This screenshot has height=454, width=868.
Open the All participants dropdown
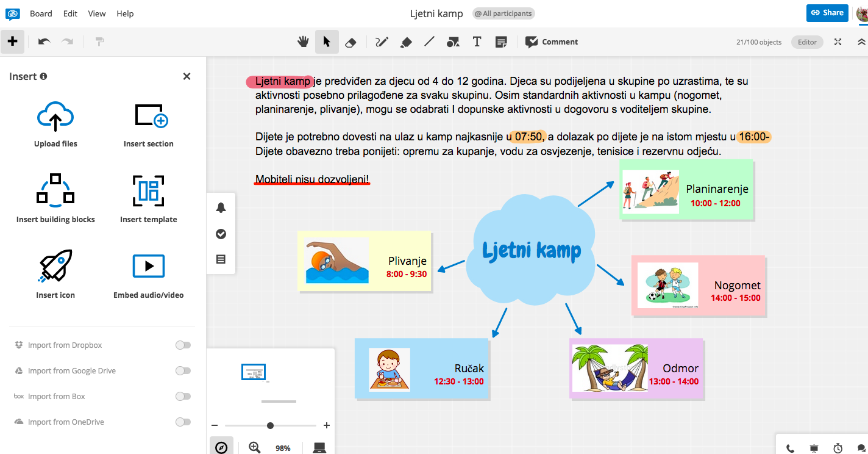click(503, 13)
